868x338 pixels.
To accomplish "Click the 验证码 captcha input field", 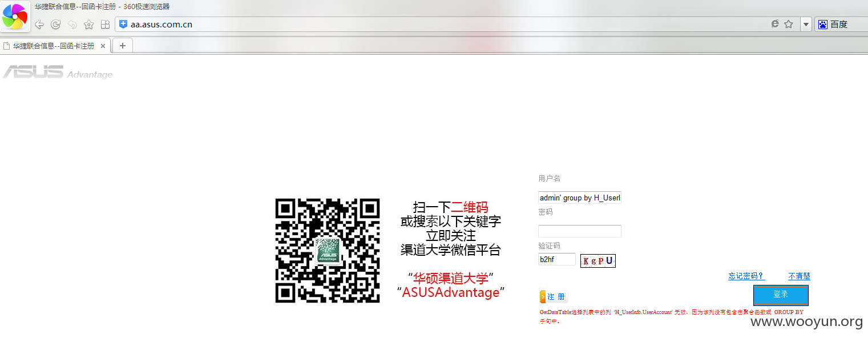I will (x=557, y=259).
